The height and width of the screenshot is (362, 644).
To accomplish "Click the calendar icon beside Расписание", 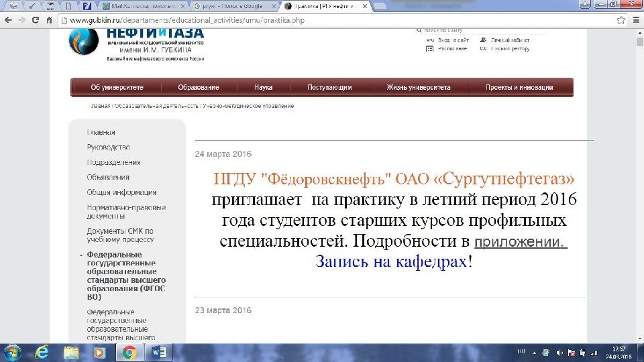I will point(429,48).
